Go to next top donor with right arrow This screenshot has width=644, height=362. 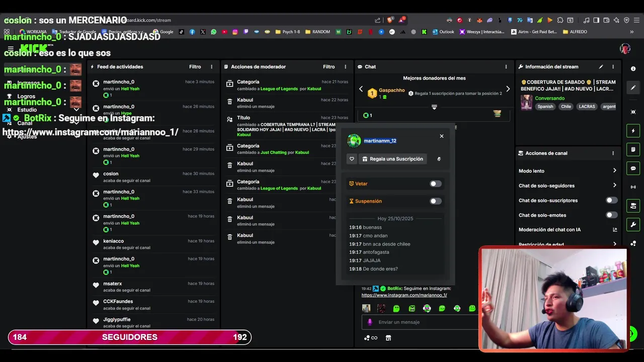pyautogui.click(x=508, y=89)
